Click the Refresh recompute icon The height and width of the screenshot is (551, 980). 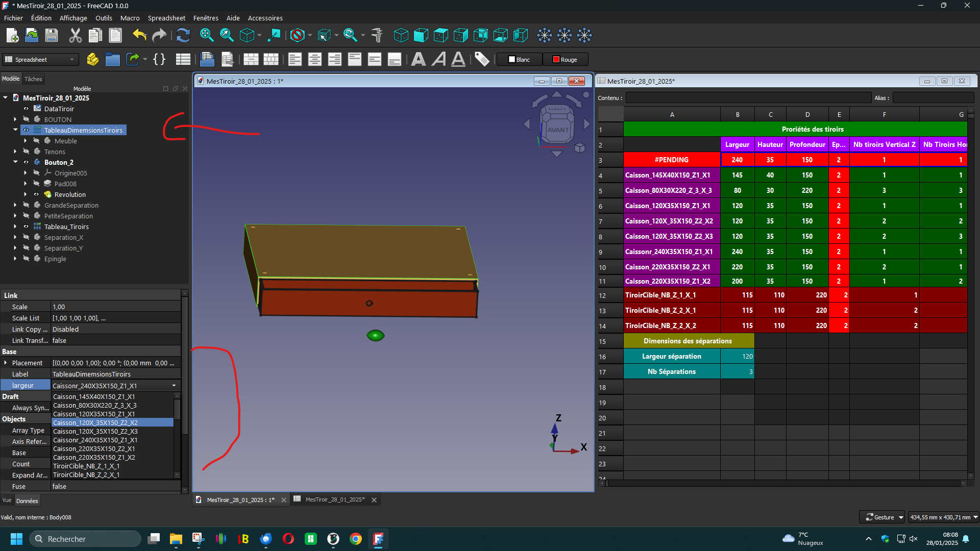(183, 35)
